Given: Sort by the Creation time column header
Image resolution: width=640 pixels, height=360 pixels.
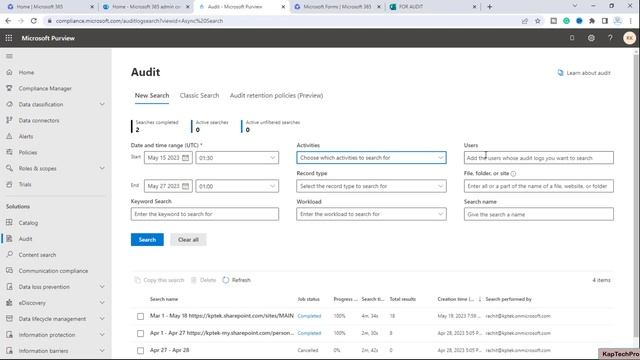Looking at the screenshot, I should (459, 299).
